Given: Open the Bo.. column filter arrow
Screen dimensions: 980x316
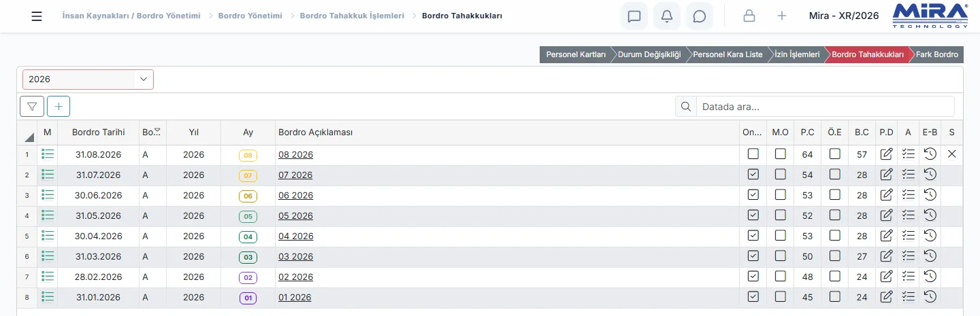Looking at the screenshot, I should [x=158, y=130].
